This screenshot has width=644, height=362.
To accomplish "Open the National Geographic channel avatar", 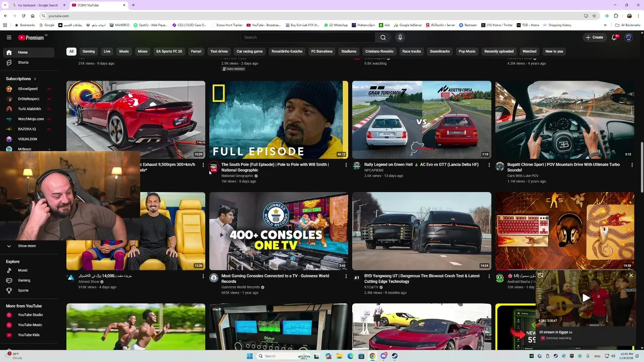I will pyautogui.click(x=214, y=166).
